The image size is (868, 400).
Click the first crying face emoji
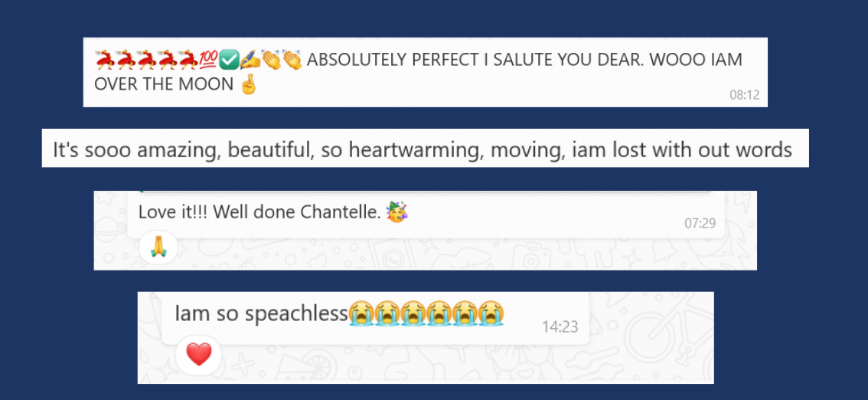click(x=361, y=313)
